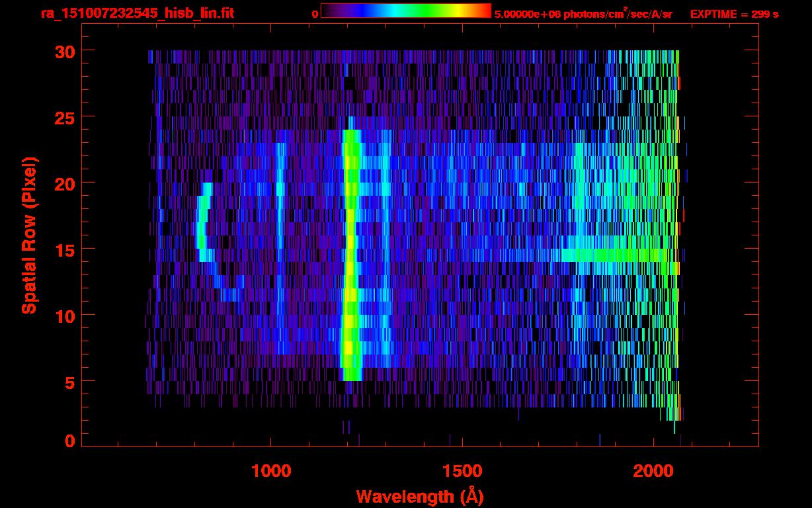Click the 5.00000e+06 photons units label

583,14
